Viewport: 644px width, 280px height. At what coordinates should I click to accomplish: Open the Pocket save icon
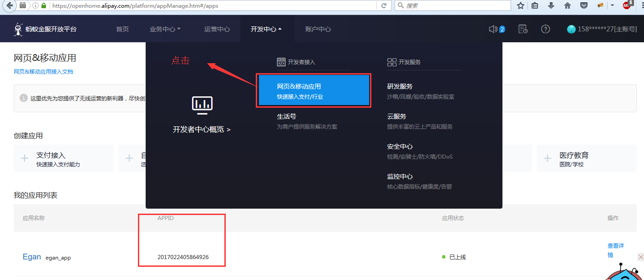tap(583, 5)
